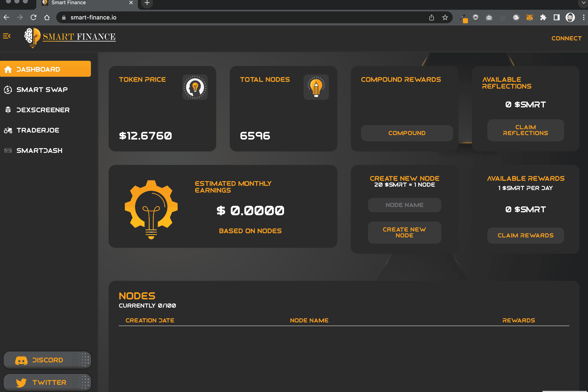Click inside the NODE NAME input field

404,205
